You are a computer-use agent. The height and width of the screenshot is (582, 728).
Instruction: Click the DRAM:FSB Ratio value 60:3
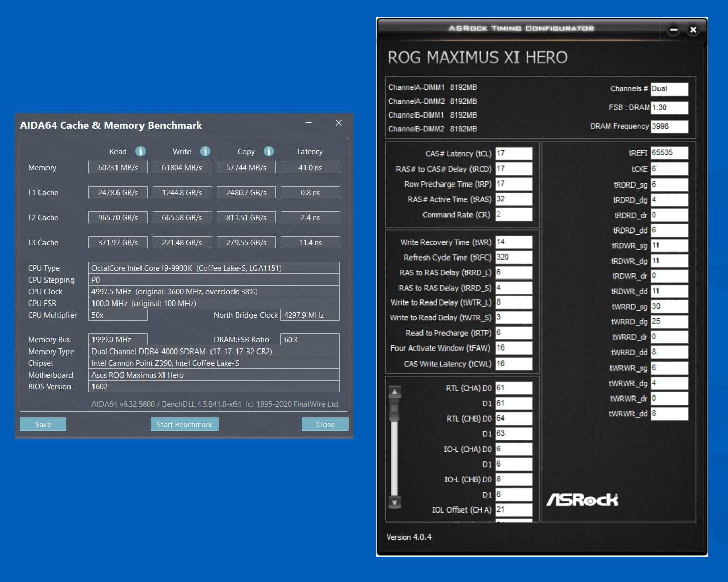coord(310,339)
